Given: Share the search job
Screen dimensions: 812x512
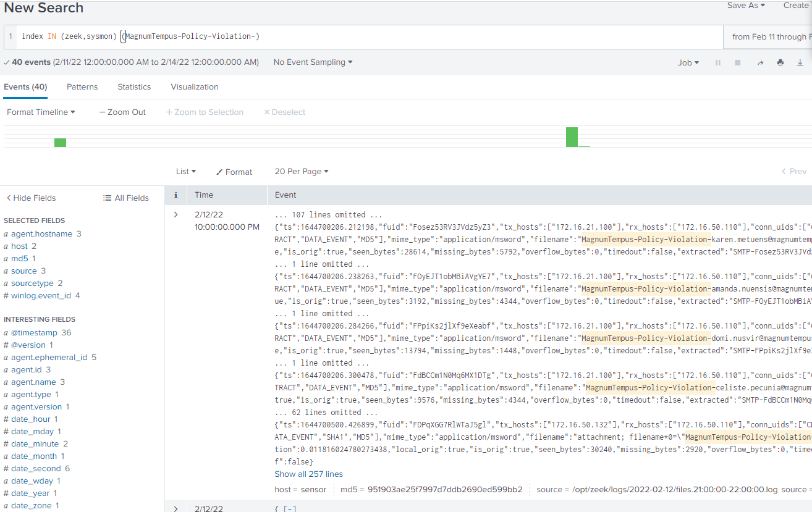Looking at the screenshot, I should tap(761, 62).
